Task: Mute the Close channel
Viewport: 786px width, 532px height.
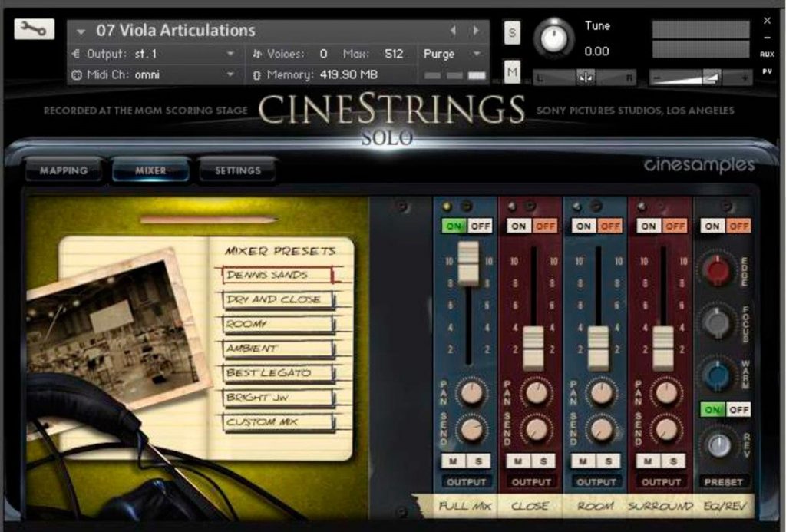Action: [518, 461]
